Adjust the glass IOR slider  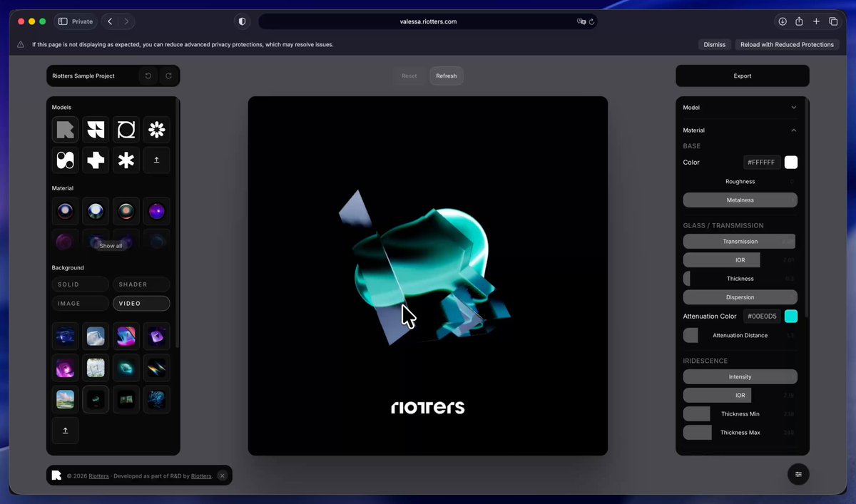click(740, 260)
